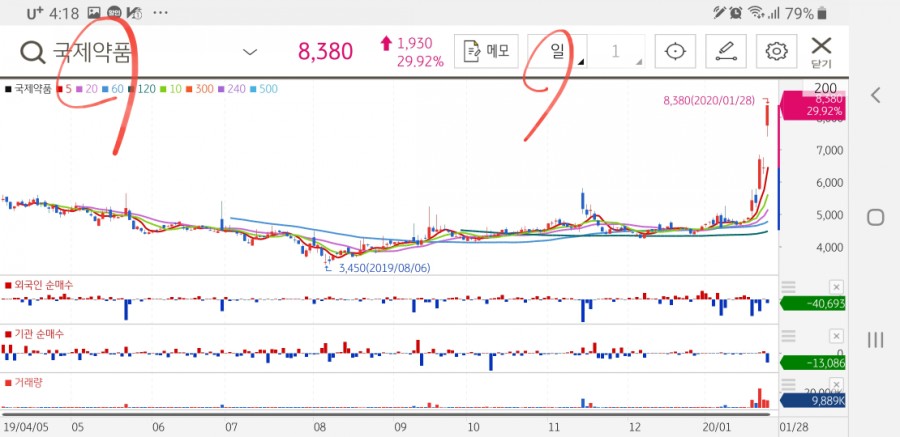Select the 60-day moving average legend
900x437 pixels.
click(x=112, y=89)
